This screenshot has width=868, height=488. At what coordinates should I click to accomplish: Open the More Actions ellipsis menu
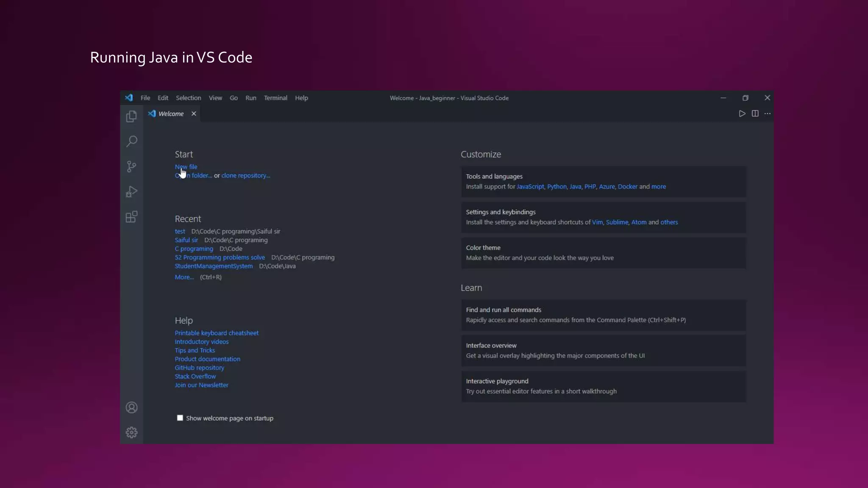pyautogui.click(x=768, y=114)
